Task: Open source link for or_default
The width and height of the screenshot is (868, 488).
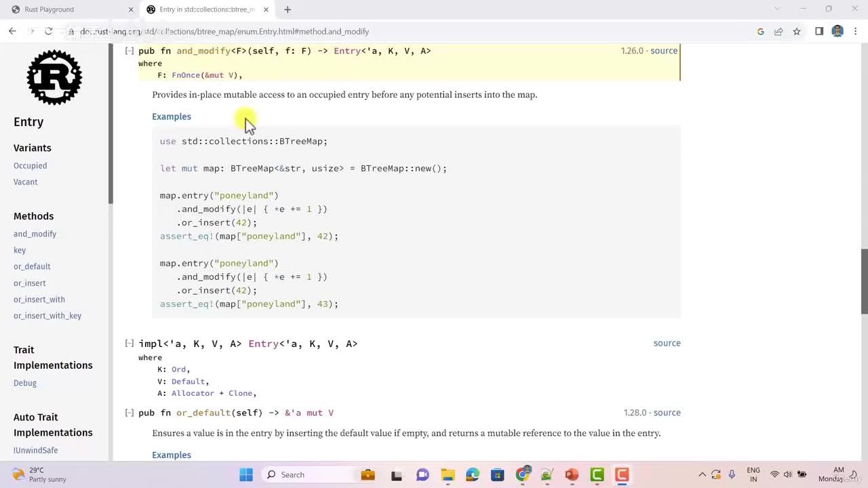Action: (667, 413)
